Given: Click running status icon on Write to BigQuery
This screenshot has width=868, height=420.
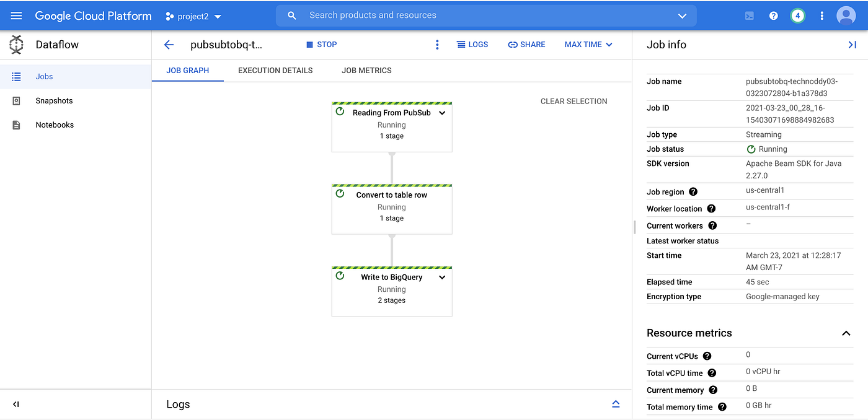Looking at the screenshot, I should 340,276.
